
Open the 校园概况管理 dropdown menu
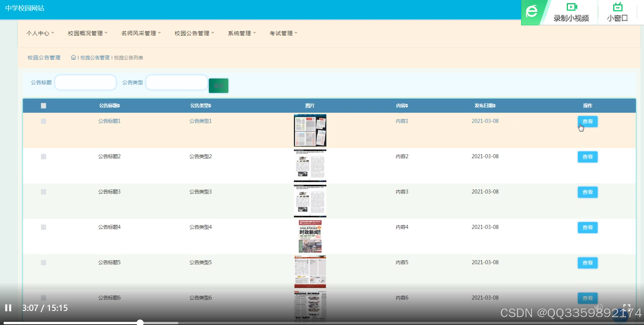(87, 33)
